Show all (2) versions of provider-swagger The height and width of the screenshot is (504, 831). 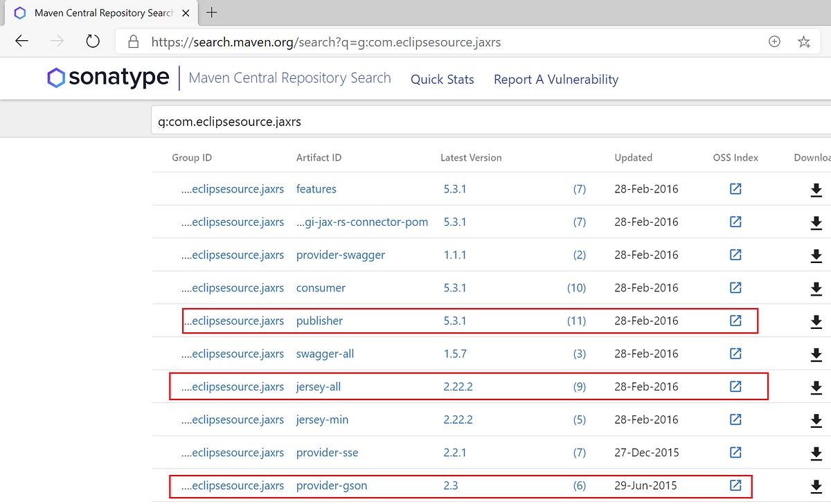pos(580,255)
